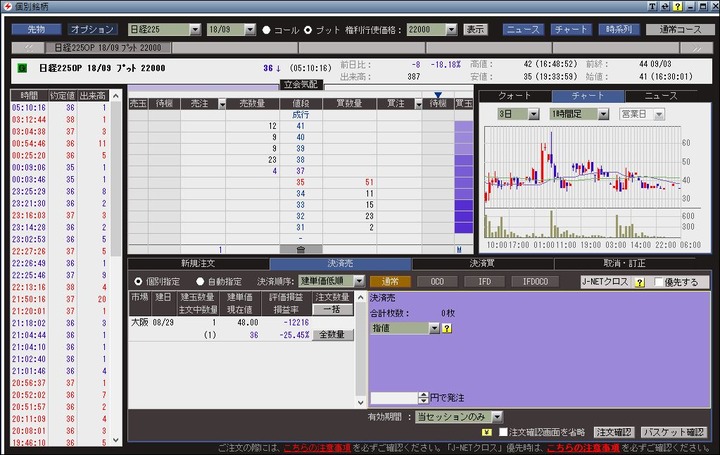Click the 先物 button
The width and height of the screenshot is (720, 455).
36,29
